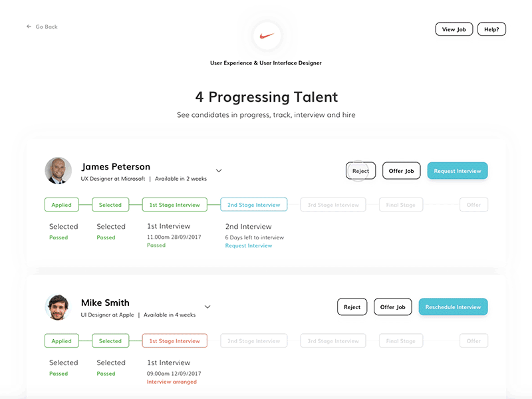Click the Nike logo icon
532x399 pixels.
267,35
